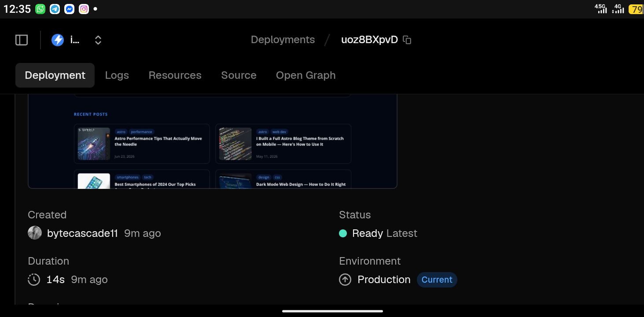Image resolution: width=644 pixels, height=317 pixels.
Task: Click the green Ready status dot
Action: 343,233
